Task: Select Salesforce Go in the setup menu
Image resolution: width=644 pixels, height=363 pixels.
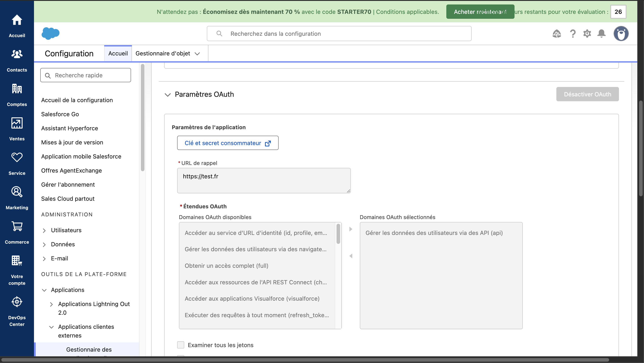Action: tap(60, 114)
